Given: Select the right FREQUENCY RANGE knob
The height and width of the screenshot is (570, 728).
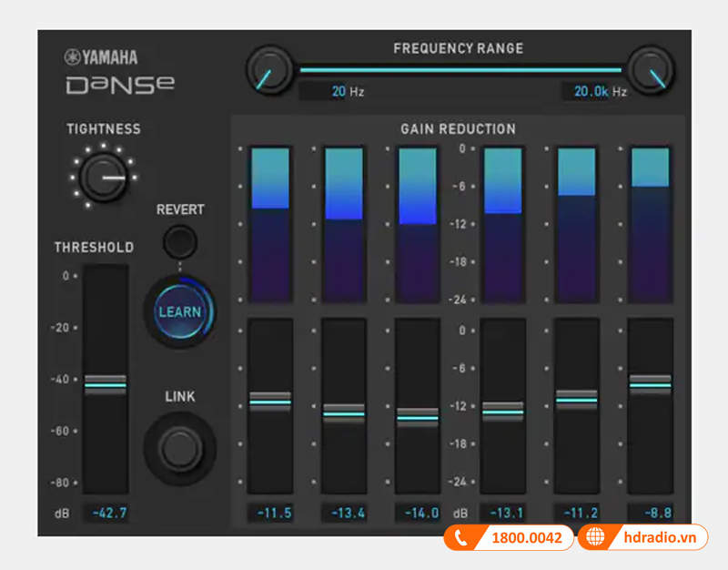Looking at the screenshot, I should (x=652, y=70).
